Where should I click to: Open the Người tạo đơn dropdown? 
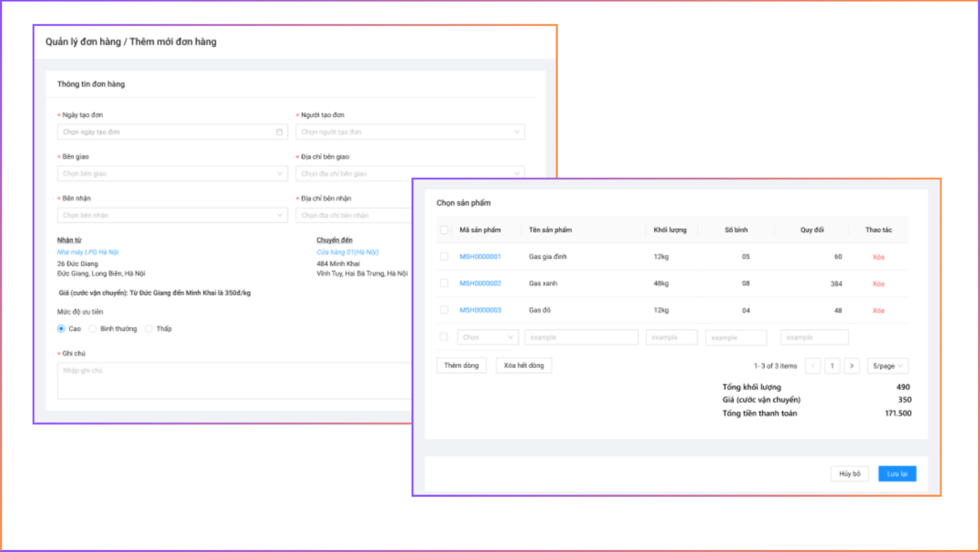pyautogui.click(x=410, y=132)
